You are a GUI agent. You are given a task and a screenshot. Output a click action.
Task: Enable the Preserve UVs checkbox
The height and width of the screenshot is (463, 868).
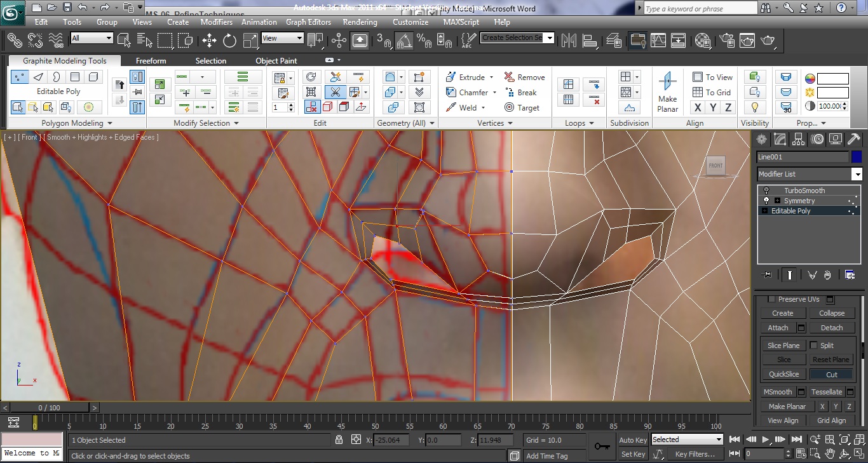[771, 299]
